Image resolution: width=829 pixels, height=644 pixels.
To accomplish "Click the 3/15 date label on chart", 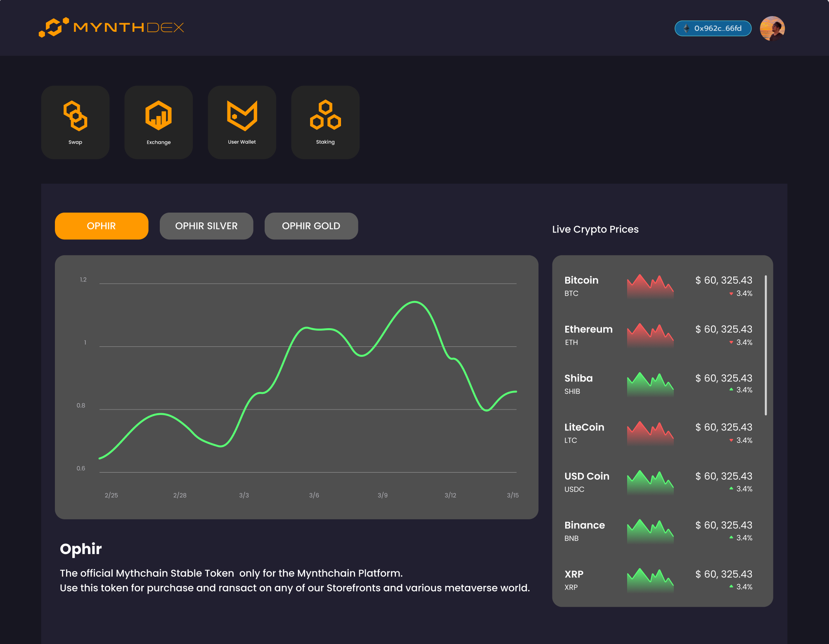I will 513,495.
